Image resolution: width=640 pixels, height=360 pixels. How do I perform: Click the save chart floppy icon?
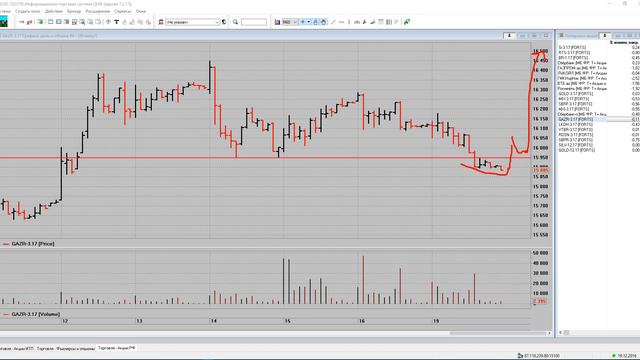(x=277, y=22)
